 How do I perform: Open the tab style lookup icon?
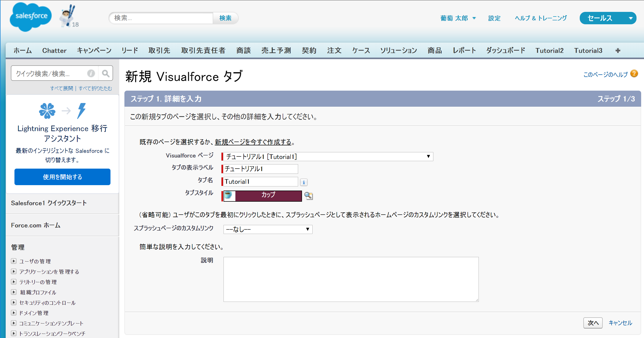click(x=309, y=196)
